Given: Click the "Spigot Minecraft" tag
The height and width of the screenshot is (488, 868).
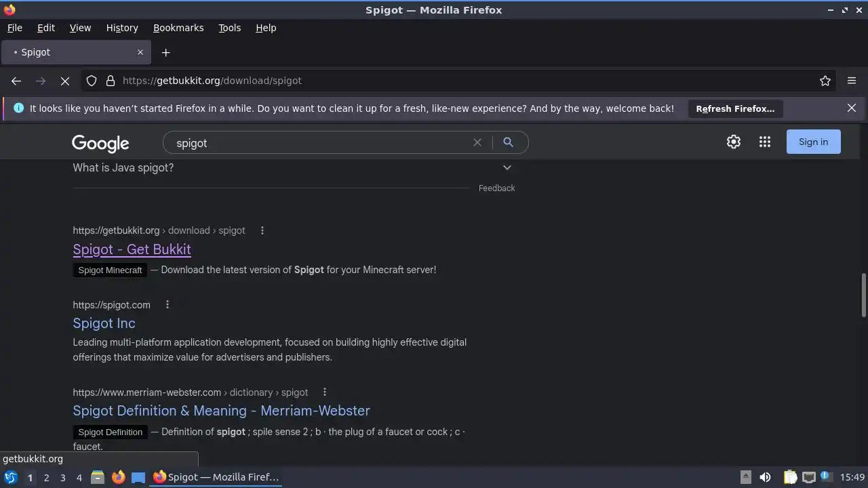Looking at the screenshot, I should (x=110, y=270).
